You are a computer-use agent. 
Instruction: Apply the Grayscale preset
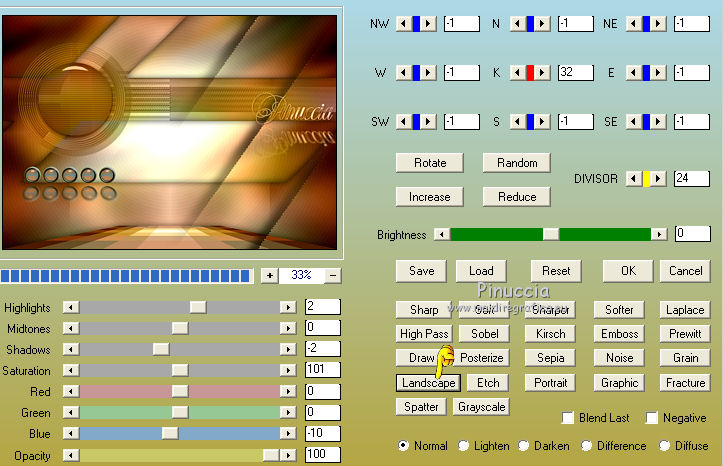pos(481,407)
